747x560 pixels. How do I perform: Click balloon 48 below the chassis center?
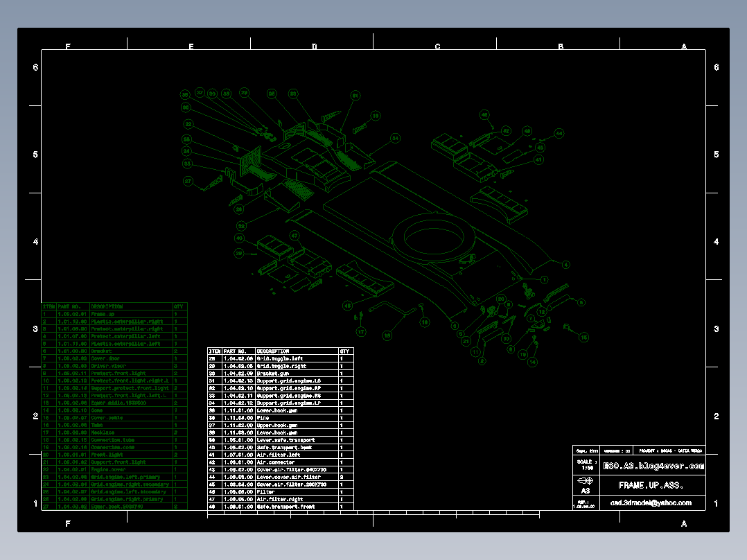(x=347, y=306)
